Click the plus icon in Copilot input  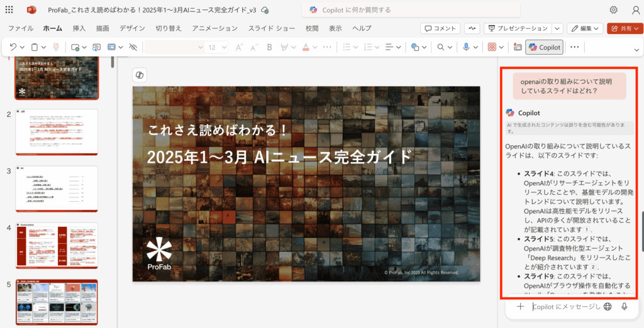click(x=520, y=307)
